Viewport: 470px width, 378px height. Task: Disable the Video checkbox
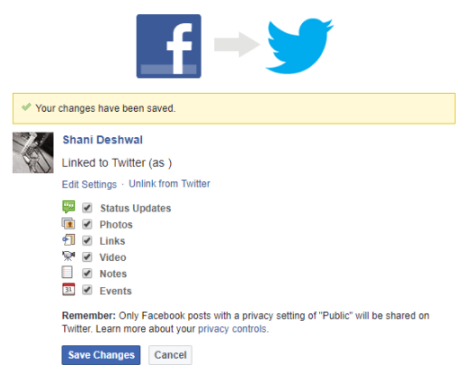[x=87, y=257]
